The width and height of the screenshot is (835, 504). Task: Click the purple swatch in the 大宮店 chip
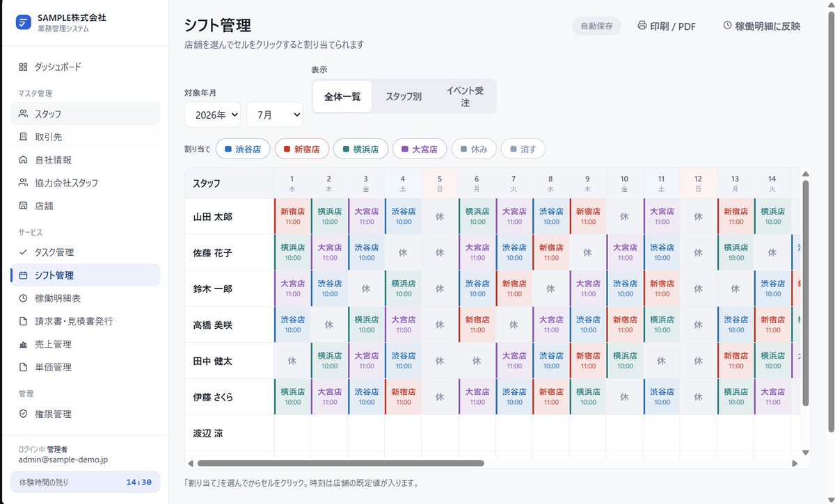(x=405, y=149)
